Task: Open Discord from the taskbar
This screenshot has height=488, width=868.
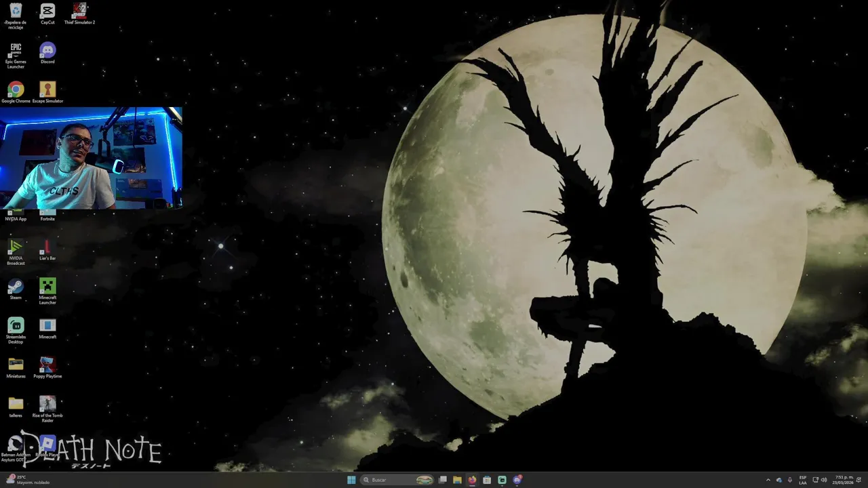Action: 517,480
